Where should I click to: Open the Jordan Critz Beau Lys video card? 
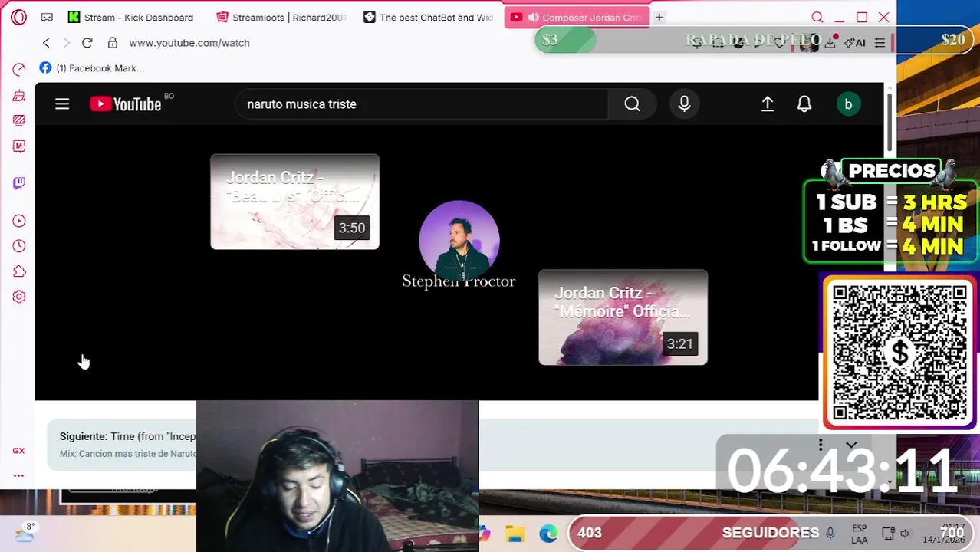295,202
